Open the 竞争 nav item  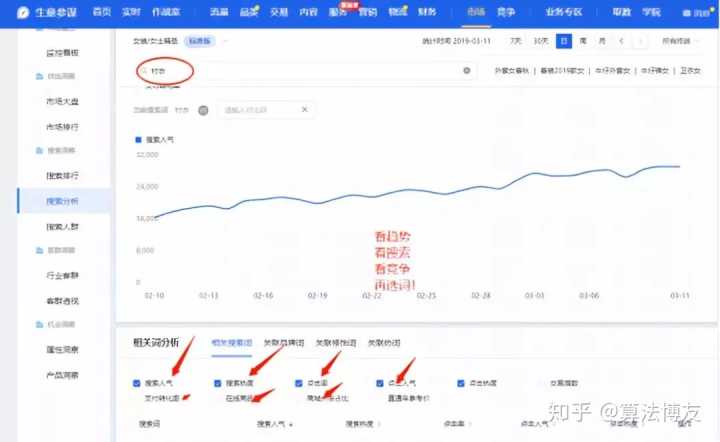click(506, 12)
